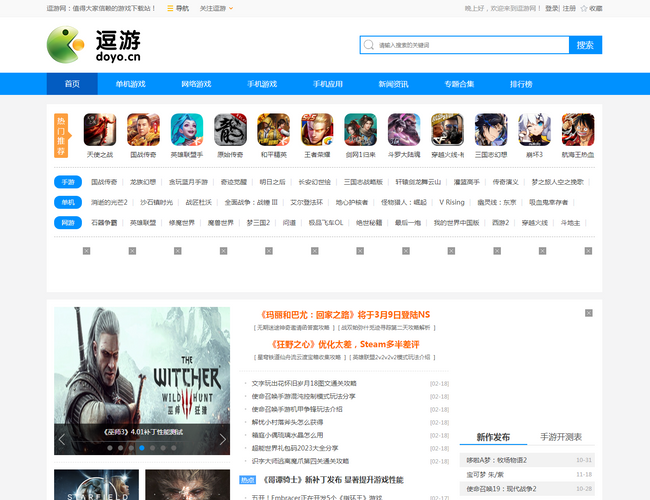The image size is (650, 500).
Task: Open the 新闻资讯 nav item
Action: point(393,84)
